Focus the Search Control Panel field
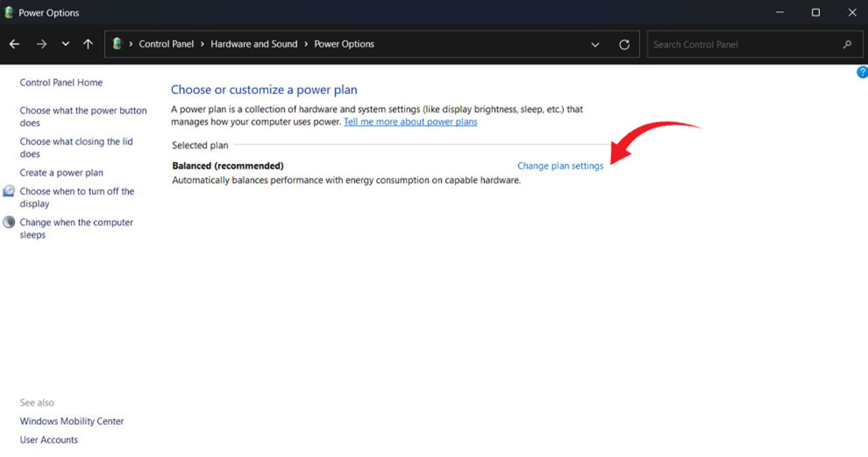Screen dimensions: 868x457 click(x=755, y=44)
